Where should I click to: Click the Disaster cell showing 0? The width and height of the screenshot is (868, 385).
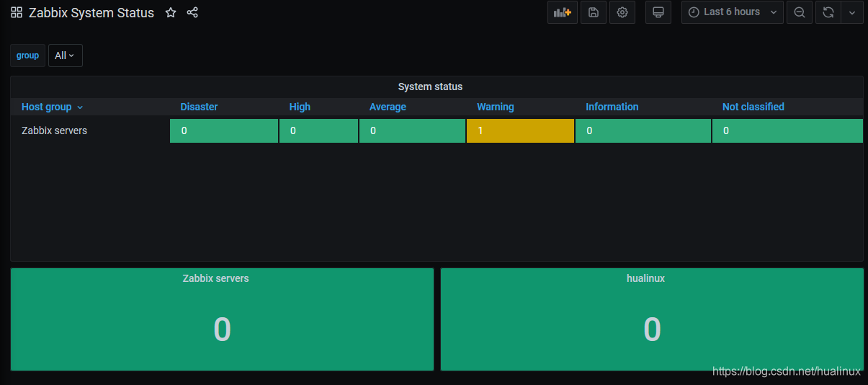coord(224,130)
